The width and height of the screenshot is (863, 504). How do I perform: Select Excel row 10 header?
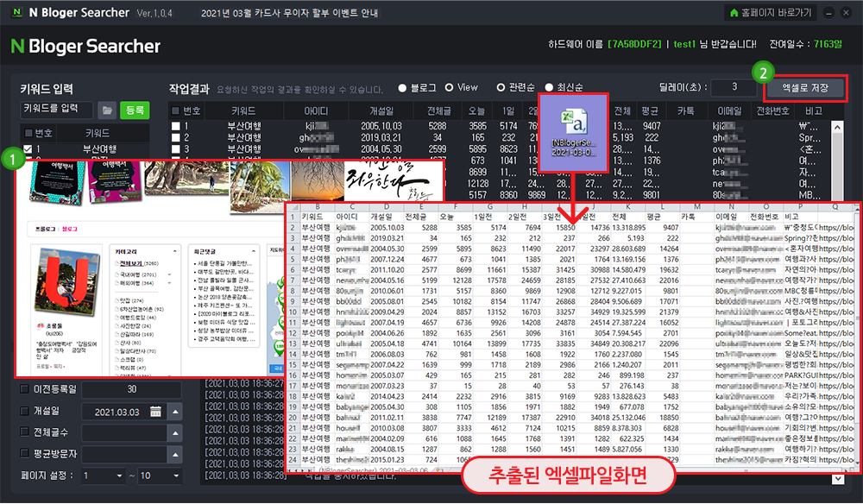(293, 312)
